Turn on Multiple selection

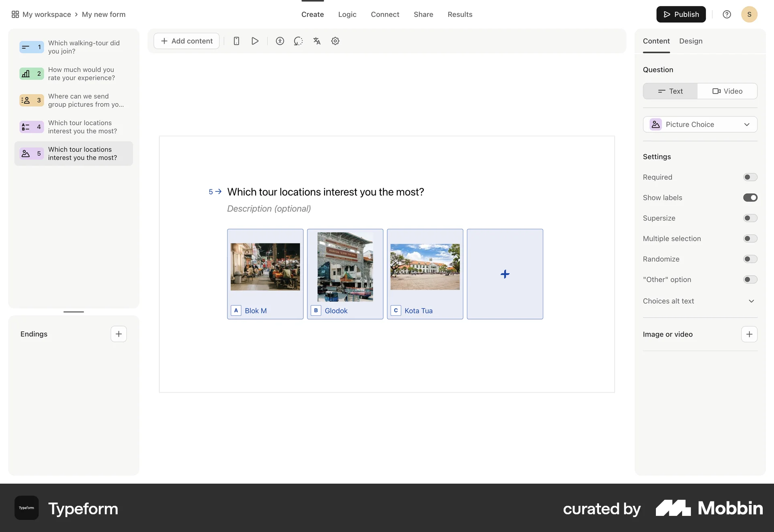coord(749,238)
